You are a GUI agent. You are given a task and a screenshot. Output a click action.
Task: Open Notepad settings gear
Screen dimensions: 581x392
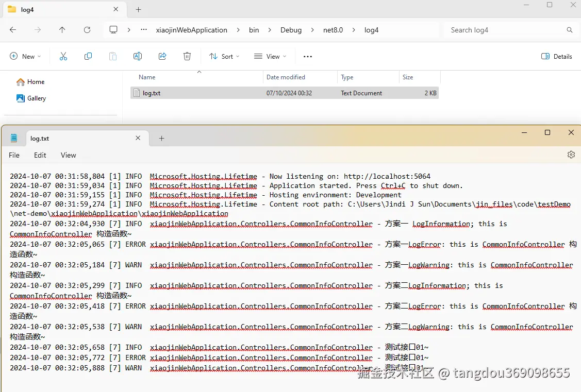[x=571, y=155]
